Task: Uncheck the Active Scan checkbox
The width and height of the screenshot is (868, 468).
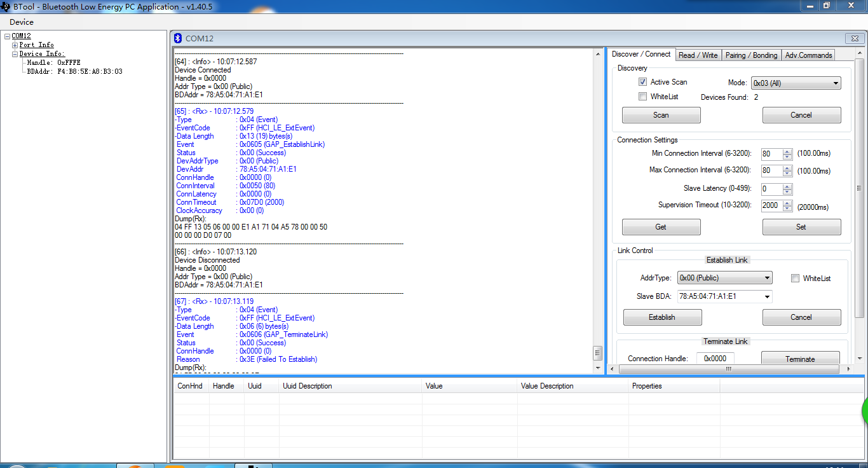Action: pos(643,82)
